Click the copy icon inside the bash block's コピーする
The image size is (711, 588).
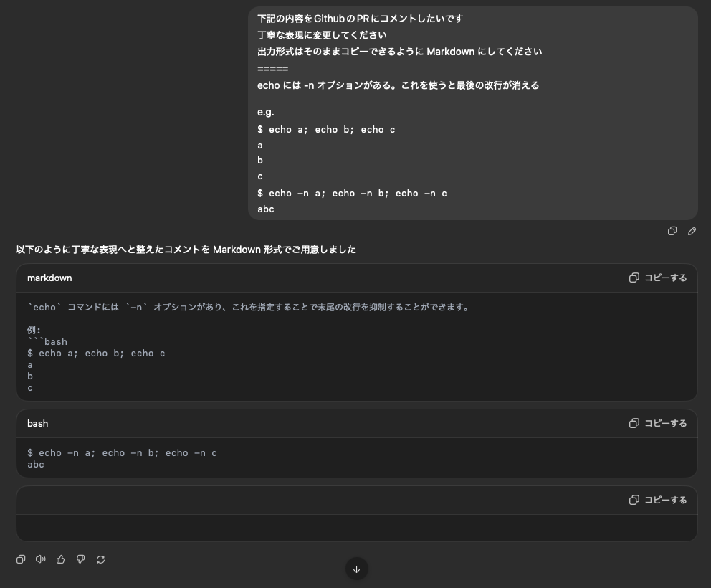(634, 423)
